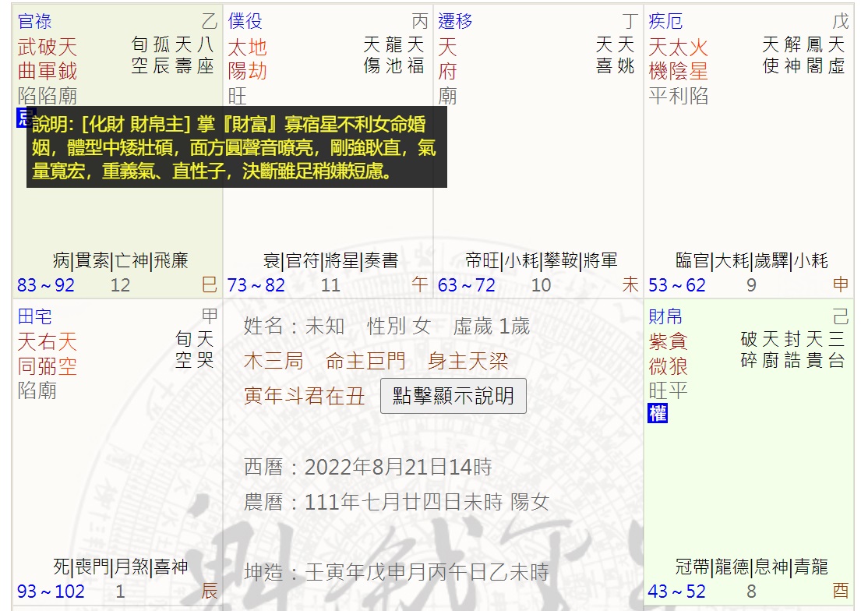
Task: Select the 三台 minor star in 財帛 palace
Action: tap(837, 350)
